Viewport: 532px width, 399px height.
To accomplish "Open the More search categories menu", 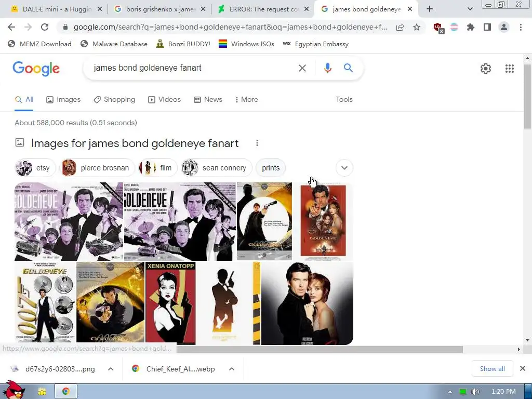I will point(247,99).
